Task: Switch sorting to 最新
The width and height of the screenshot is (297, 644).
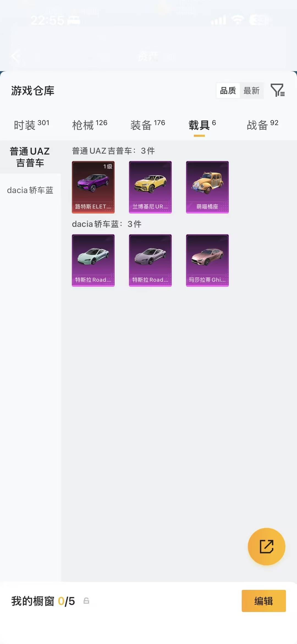Action: point(252,91)
